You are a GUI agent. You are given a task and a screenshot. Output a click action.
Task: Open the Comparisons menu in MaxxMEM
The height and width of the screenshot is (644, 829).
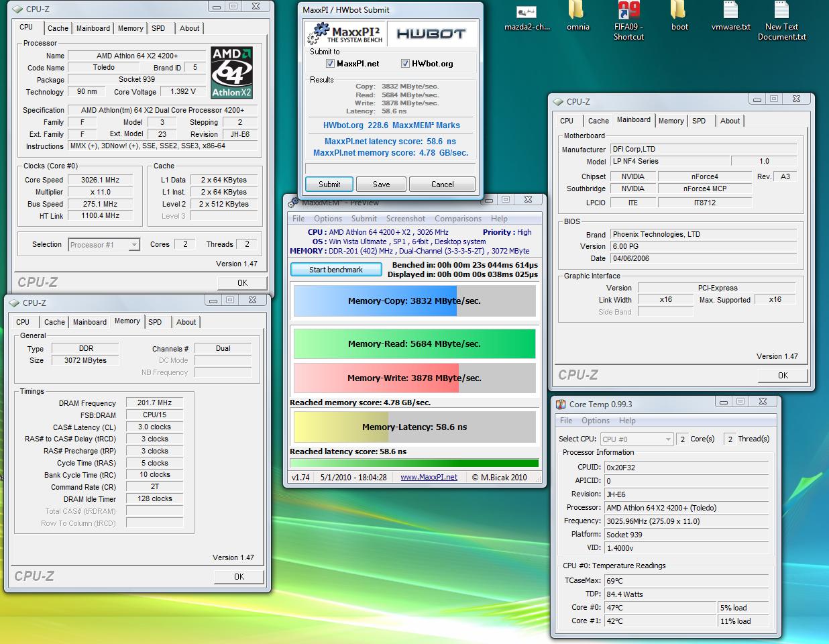[458, 219]
